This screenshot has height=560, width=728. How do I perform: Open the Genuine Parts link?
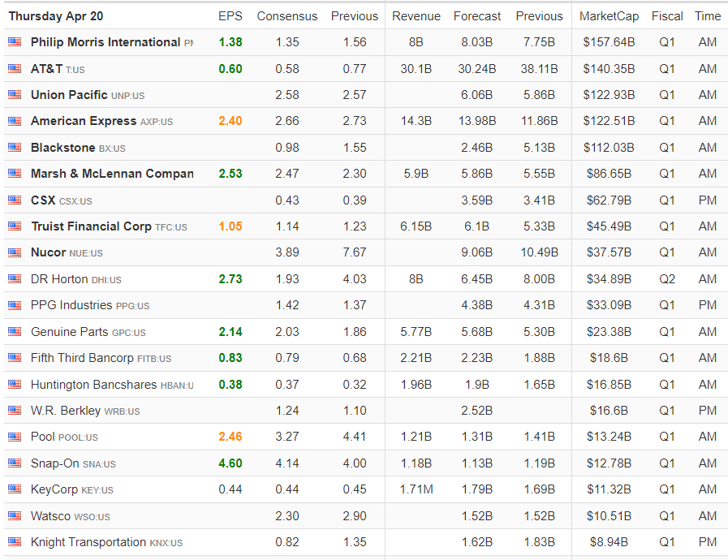pos(69,332)
